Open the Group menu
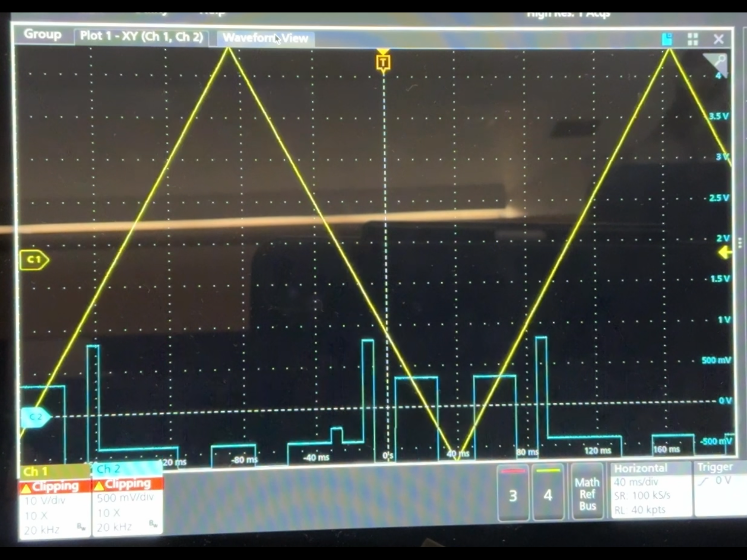 pyautogui.click(x=43, y=35)
